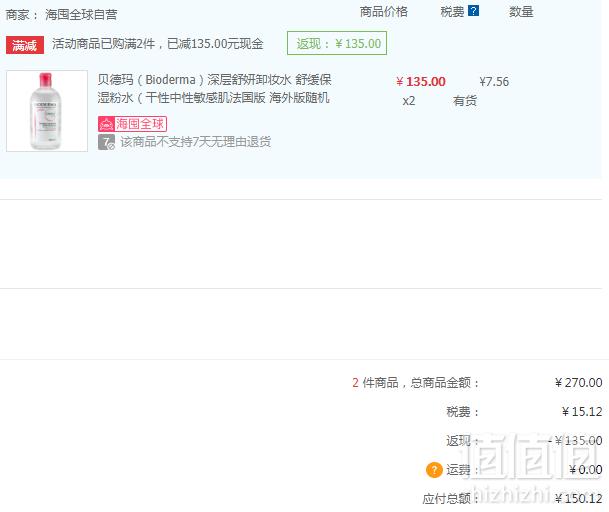Open the Bioderma bottle product thumbnail
The width and height of the screenshot is (609, 512).
(x=47, y=111)
